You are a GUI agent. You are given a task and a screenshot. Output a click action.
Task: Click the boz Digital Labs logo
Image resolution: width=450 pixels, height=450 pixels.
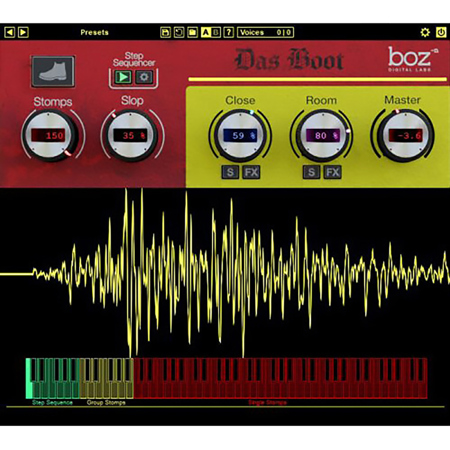click(413, 59)
